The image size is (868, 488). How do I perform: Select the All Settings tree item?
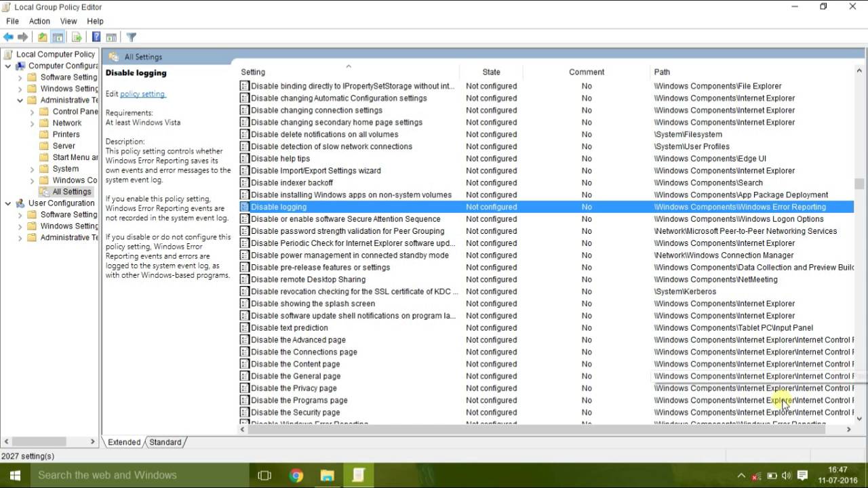click(72, 192)
